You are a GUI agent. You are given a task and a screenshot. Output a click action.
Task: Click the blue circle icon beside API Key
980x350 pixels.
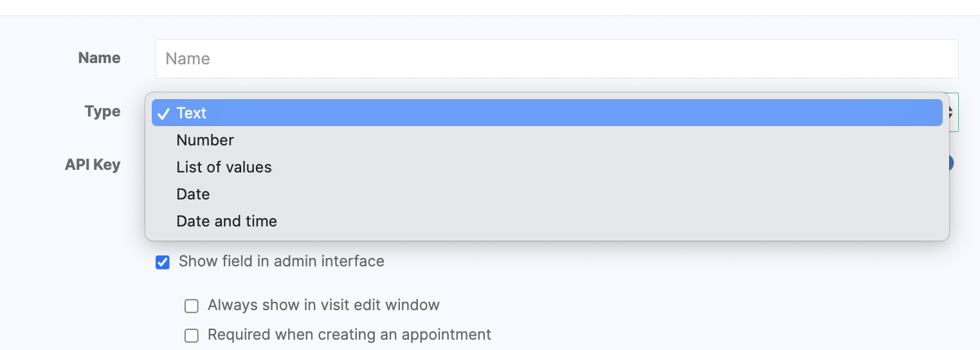(951, 163)
